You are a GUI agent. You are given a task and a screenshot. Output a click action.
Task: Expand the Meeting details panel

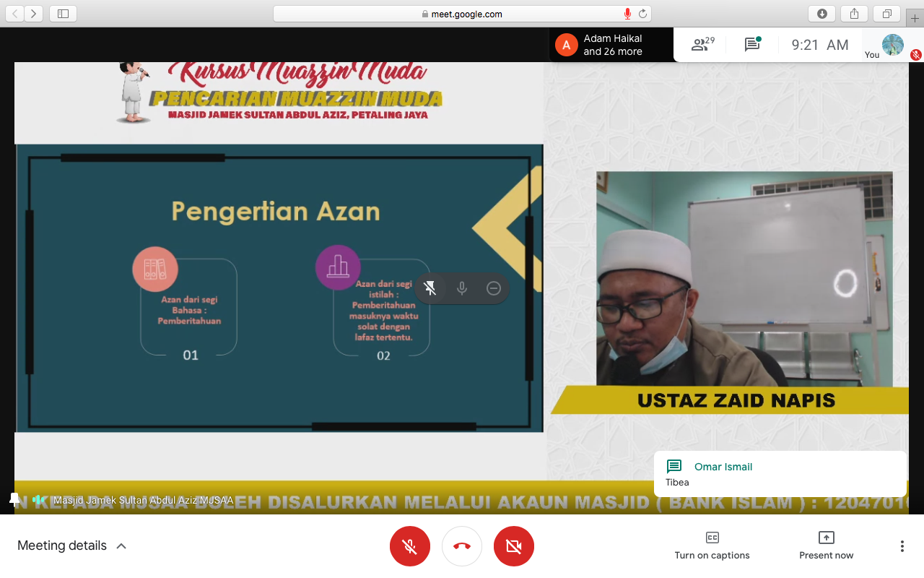tap(72, 545)
